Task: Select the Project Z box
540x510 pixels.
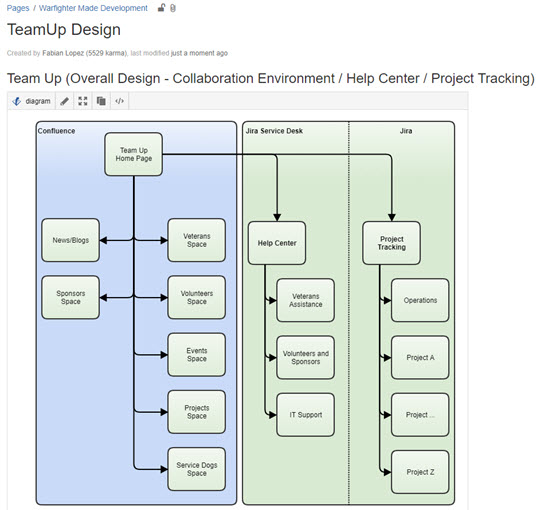Action: pyautogui.click(x=420, y=472)
